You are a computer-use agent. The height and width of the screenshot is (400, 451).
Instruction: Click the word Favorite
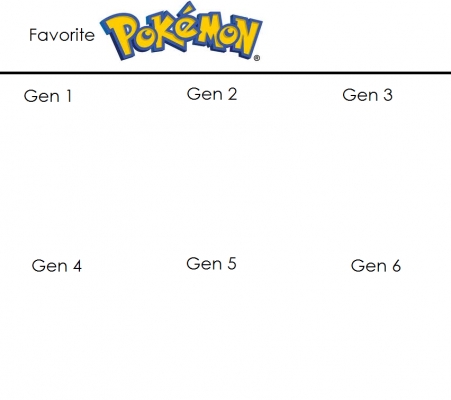coord(62,35)
